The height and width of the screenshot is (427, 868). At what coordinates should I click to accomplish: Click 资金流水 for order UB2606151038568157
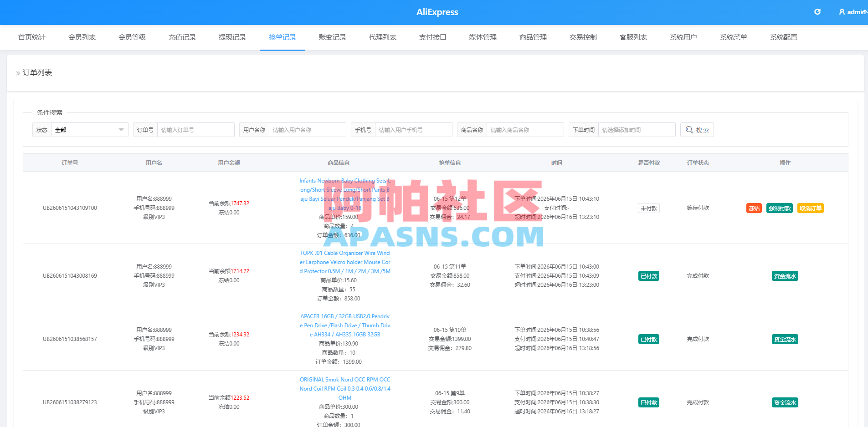[x=785, y=339]
